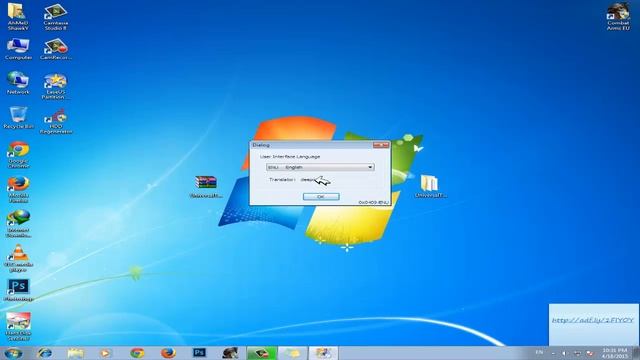The height and width of the screenshot is (360, 640).
Task: Select the CamRecorder desktop shortcut
Action: [56, 49]
